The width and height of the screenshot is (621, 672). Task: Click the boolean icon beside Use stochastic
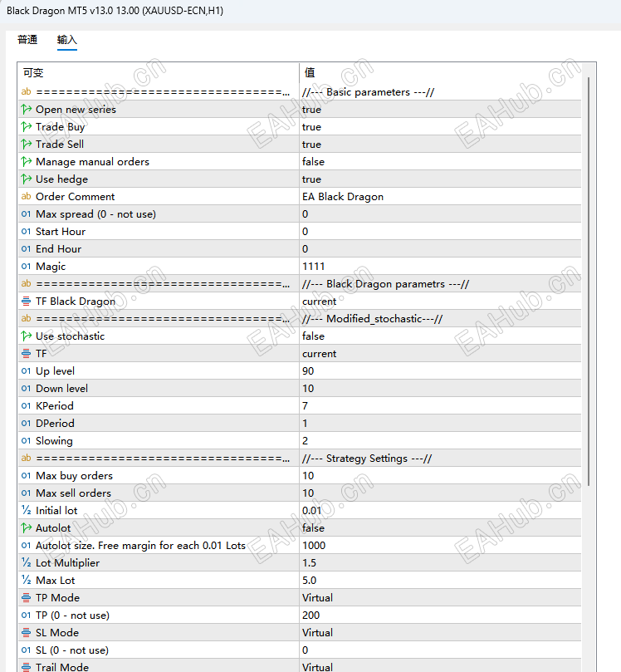26,336
